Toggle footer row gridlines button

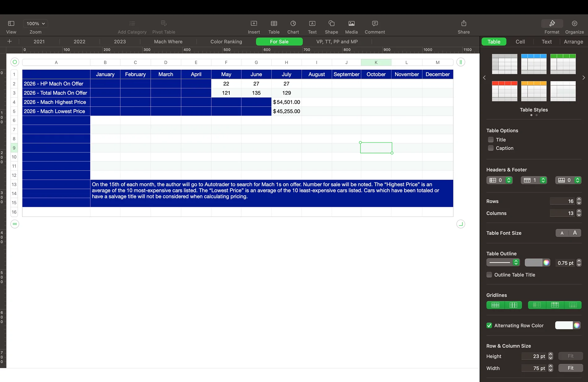[x=573, y=305]
